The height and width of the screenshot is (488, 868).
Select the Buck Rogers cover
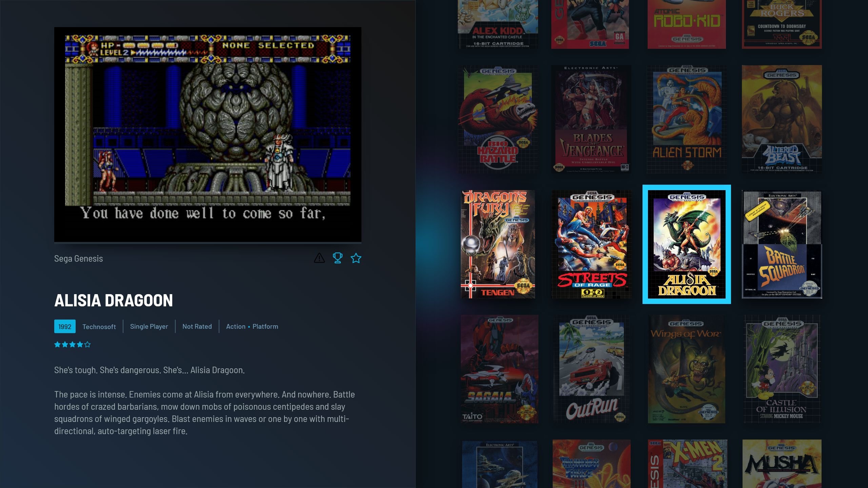pyautogui.click(x=782, y=24)
